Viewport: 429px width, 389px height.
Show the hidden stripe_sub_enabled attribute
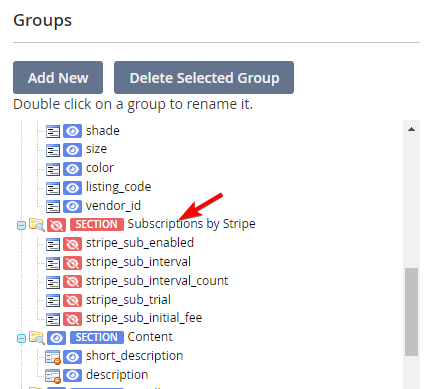pos(72,244)
